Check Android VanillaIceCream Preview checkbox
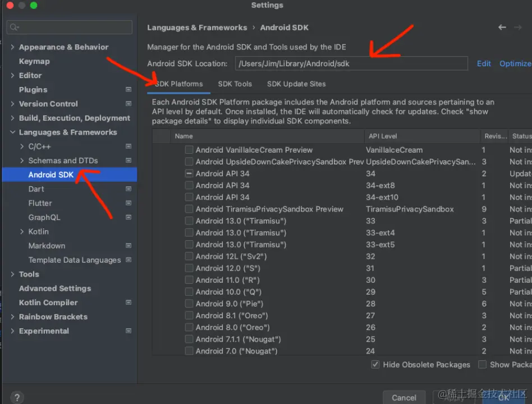The height and width of the screenshot is (404, 532). point(189,150)
